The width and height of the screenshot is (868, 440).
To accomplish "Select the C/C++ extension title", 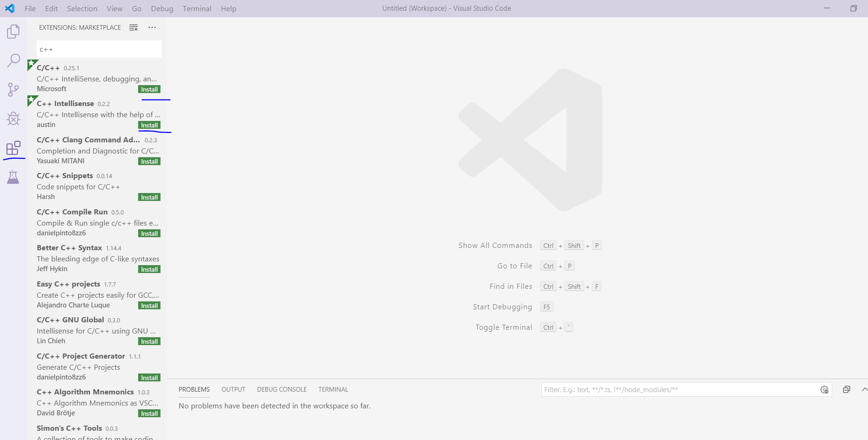I will 48,68.
